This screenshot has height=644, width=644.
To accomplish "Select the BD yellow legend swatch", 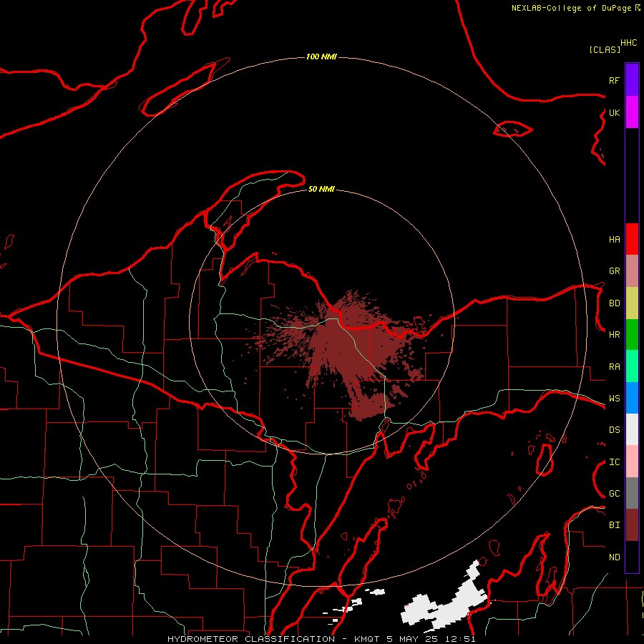I will click(632, 303).
